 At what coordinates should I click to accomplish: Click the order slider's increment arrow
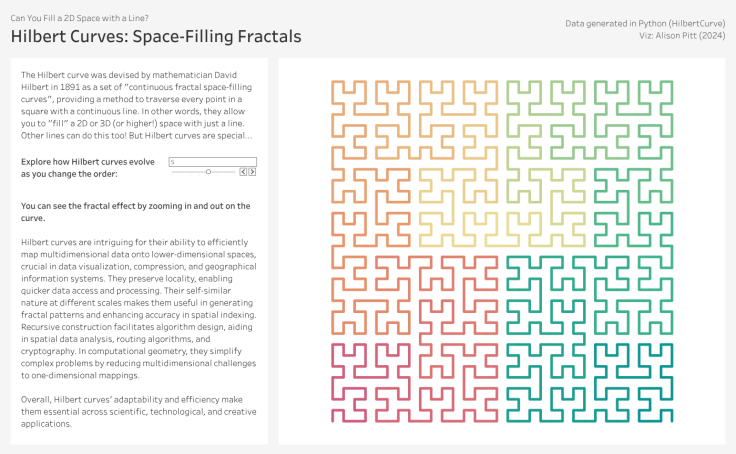coord(252,172)
